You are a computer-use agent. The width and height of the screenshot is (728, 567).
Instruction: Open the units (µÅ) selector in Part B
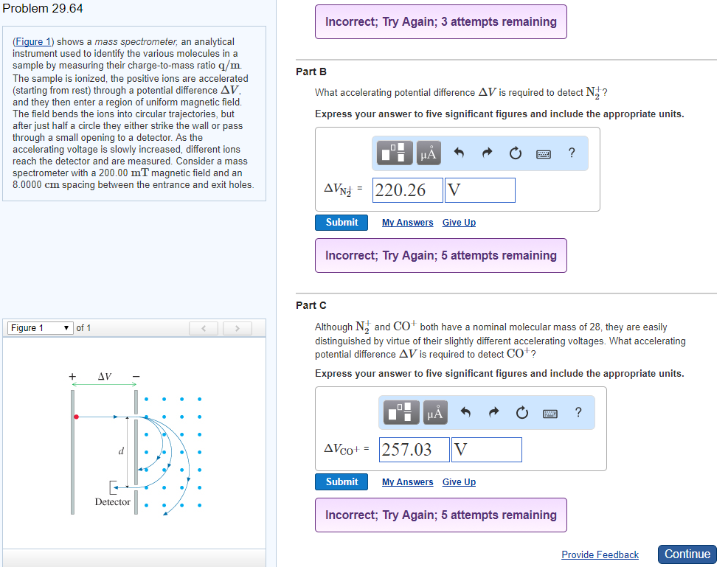[x=429, y=153]
